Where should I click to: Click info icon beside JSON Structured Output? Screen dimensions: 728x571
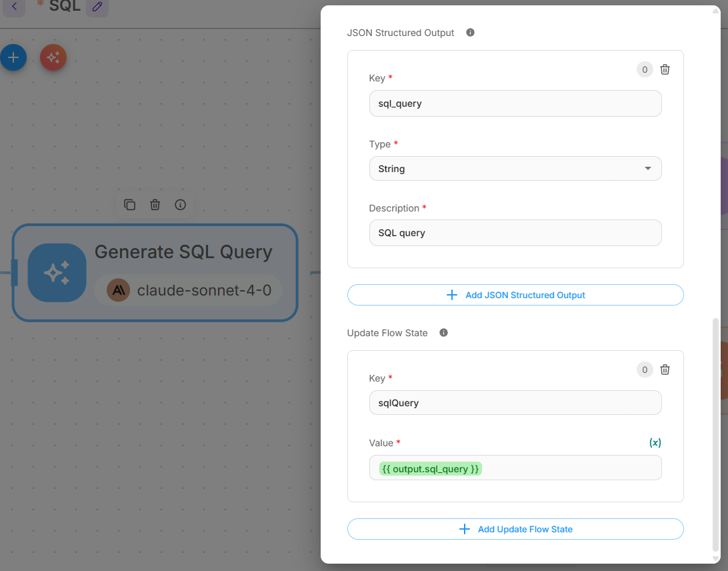pos(470,33)
